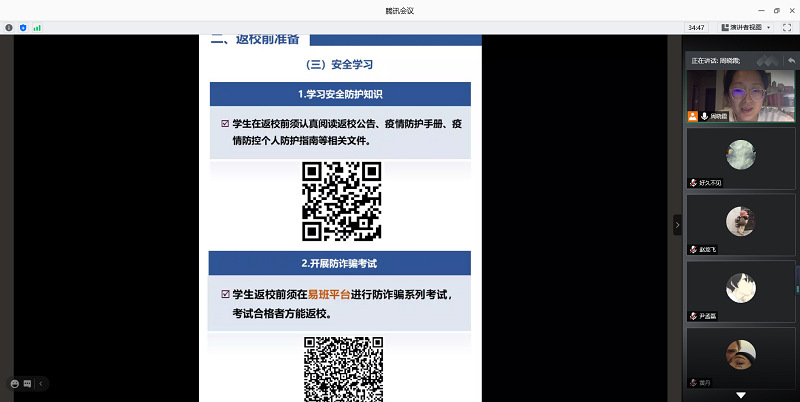Screen dimensions: 800x402
Task: Click the reply arrow icon in video panel header
Action: pos(791,60)
